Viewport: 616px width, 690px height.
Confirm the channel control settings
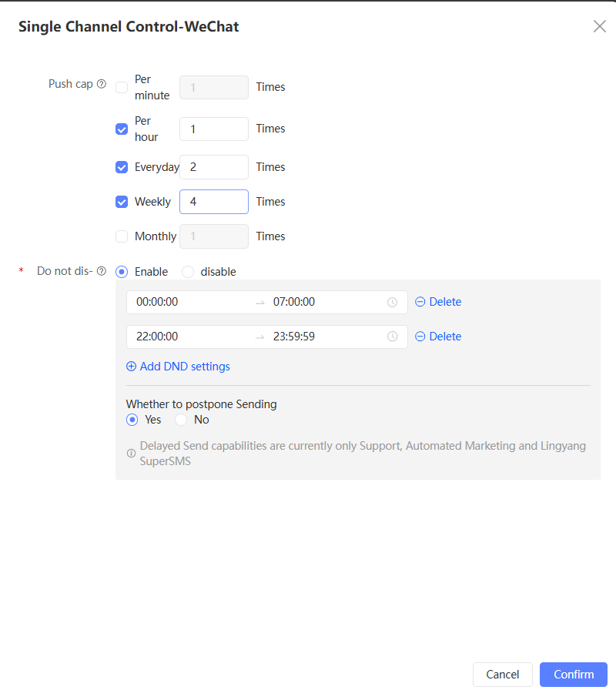coord(574,675)
